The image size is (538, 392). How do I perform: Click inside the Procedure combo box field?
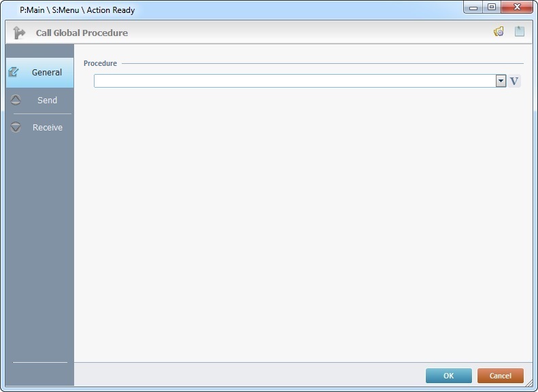(x=294, y=82)
